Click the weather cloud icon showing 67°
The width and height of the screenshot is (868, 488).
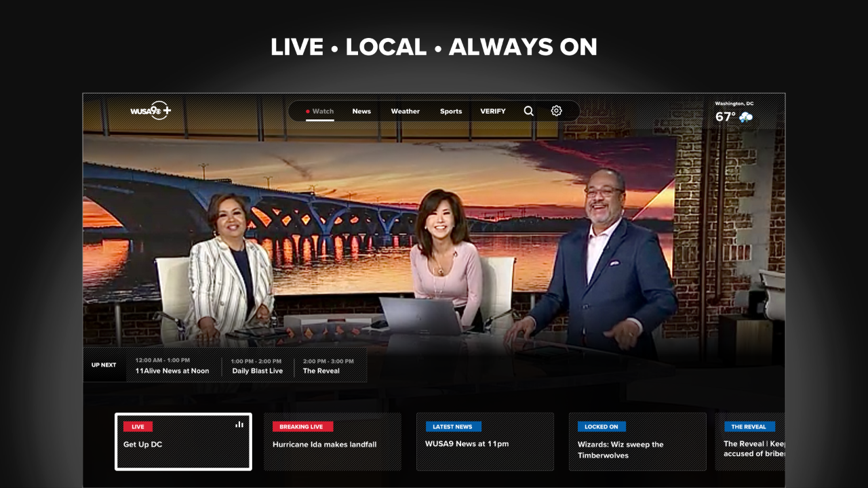746,116
